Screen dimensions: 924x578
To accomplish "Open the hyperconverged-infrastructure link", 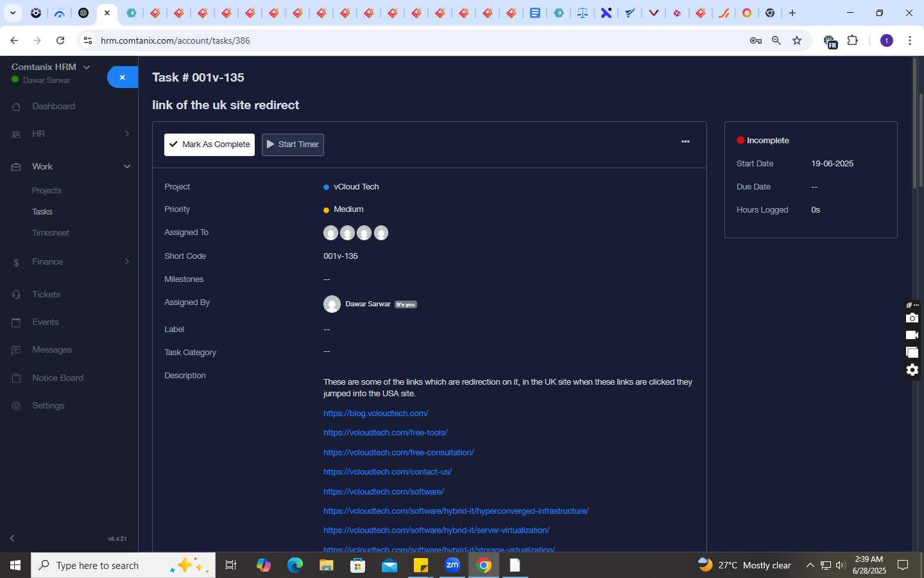I will (456, 511).
